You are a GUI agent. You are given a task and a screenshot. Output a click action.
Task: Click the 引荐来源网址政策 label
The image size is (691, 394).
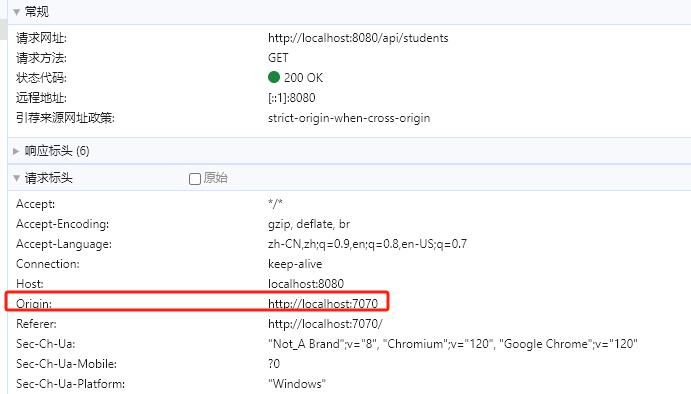tap(65, 118)
